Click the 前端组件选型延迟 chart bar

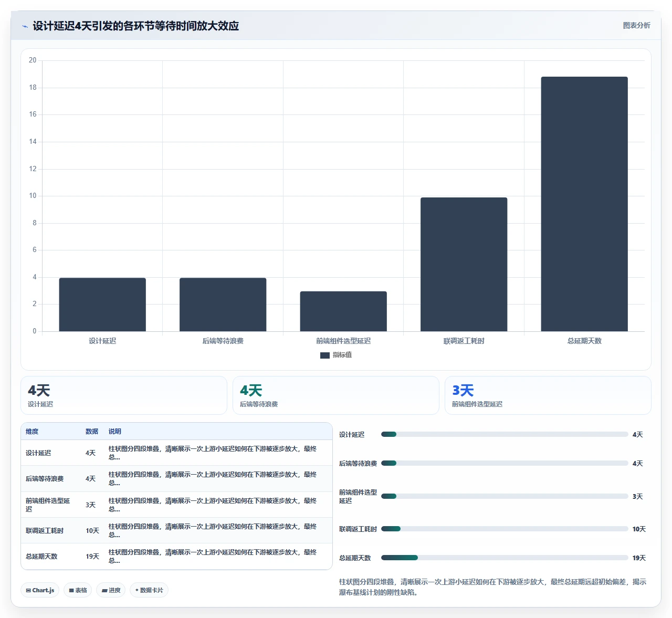343,311
